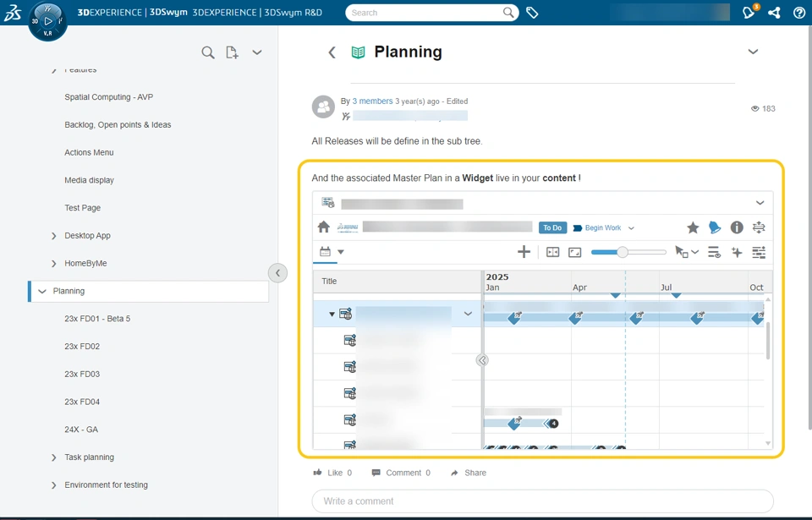Open the tag icon beside search
The height and width of the screenshot is (520, 812).
pyautogui.click(x=532, y=13)
